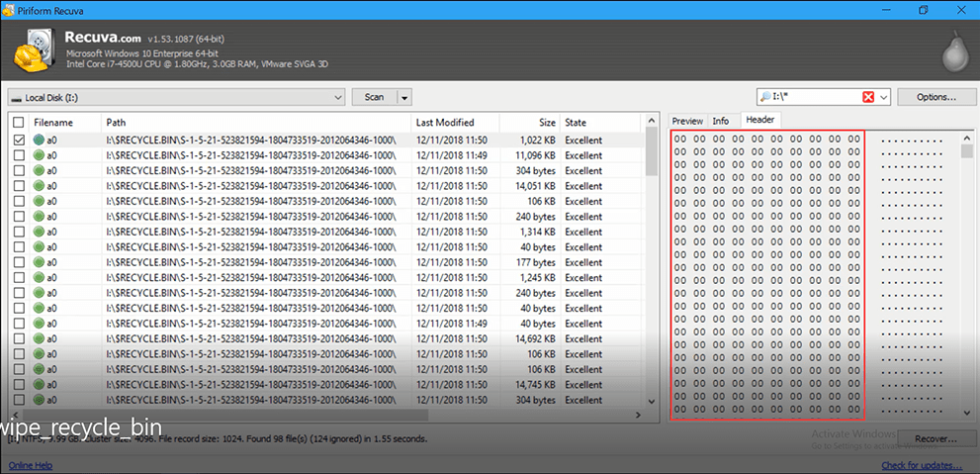
Task: Click the green status icon of the 1,022 KB file
Action: (x=40, y=141)
